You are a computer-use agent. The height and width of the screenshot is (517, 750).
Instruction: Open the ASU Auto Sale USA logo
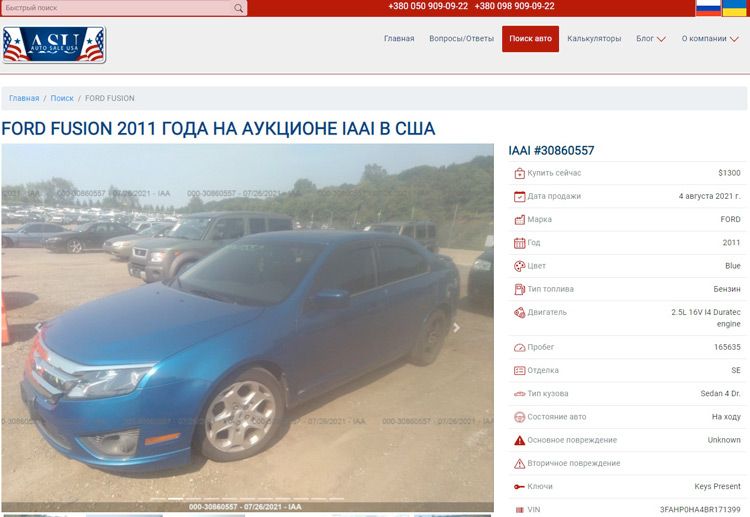(x=54, y=44)
